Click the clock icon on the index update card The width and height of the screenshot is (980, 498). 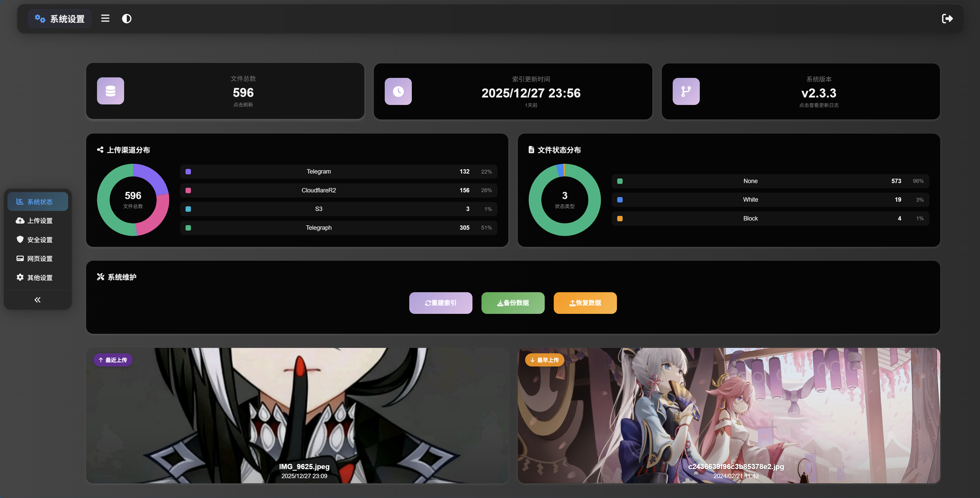pos(398,91)
